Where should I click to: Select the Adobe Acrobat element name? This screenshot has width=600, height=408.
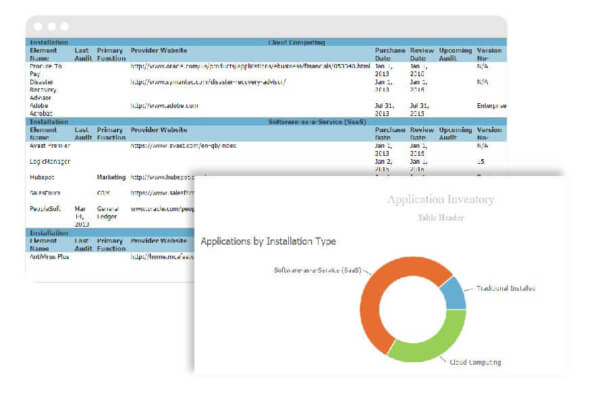click(41, 110)
